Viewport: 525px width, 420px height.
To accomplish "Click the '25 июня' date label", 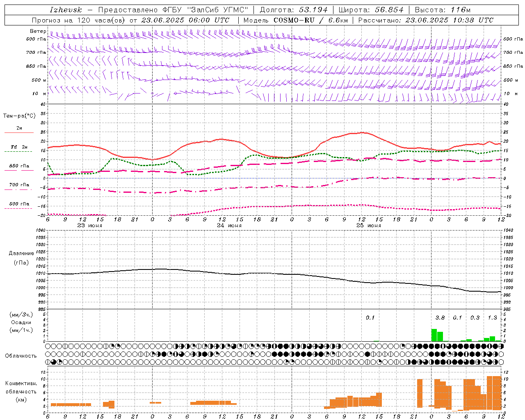I will tap(369, 226).
